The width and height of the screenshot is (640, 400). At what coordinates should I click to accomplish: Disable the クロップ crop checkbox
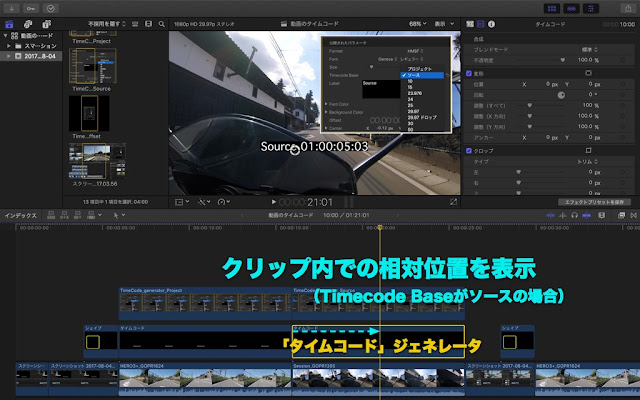[x=469, y=151]
